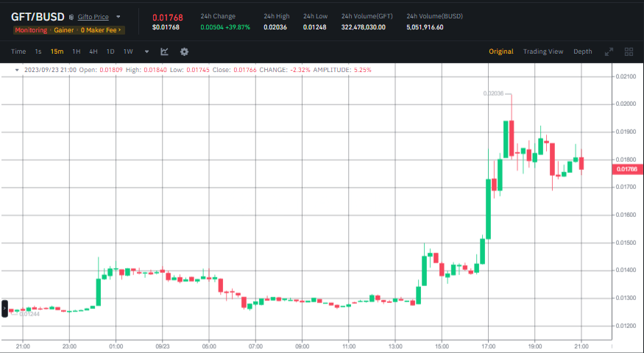Click the last price 0.01768 in red
644x353 pixels.
(x=168, y=18)
